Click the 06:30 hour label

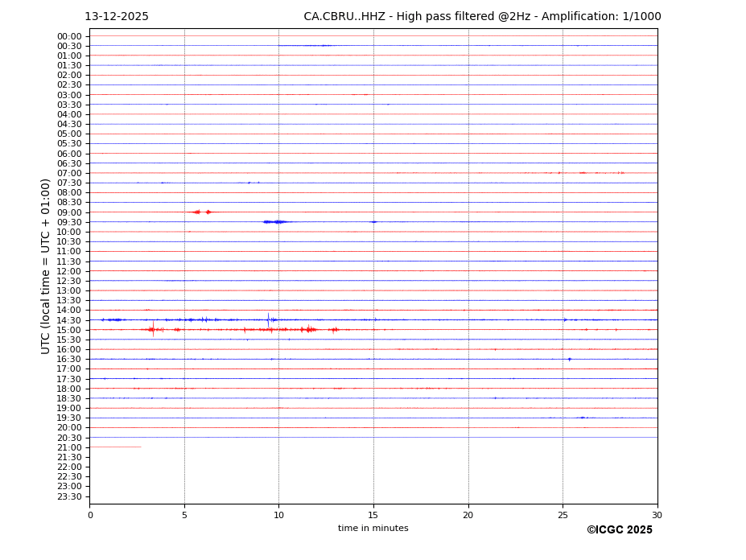pos(69,163)
